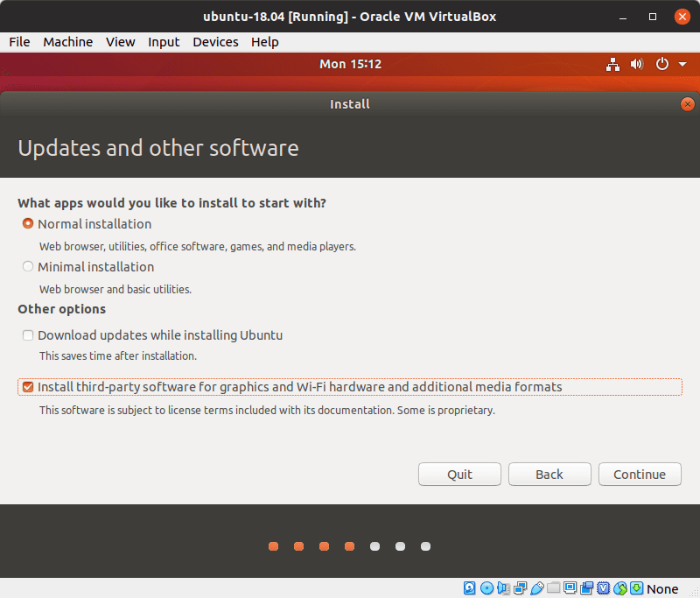Select the Normal installation radio button
Viewport: 700px width, 598px height.
click(28, 223)
